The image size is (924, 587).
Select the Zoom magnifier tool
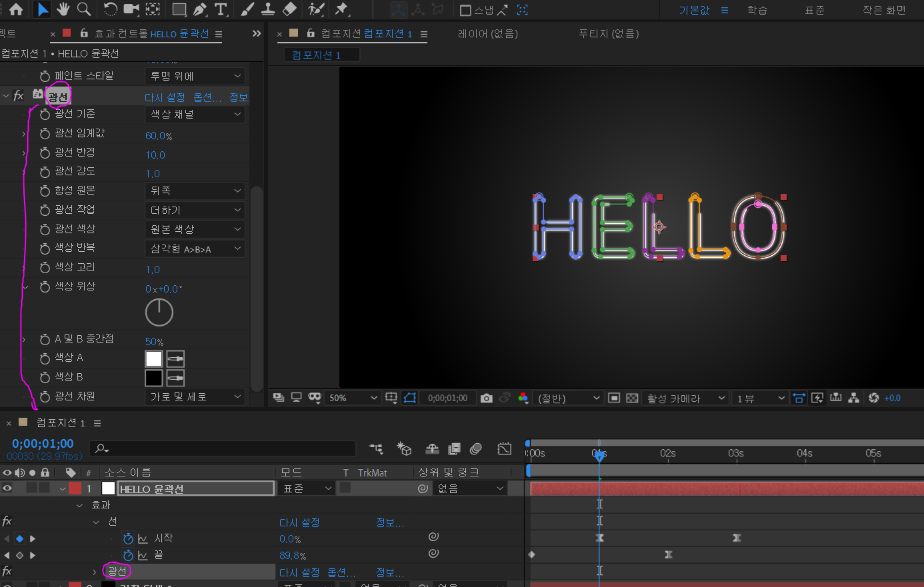coord(84,9)
